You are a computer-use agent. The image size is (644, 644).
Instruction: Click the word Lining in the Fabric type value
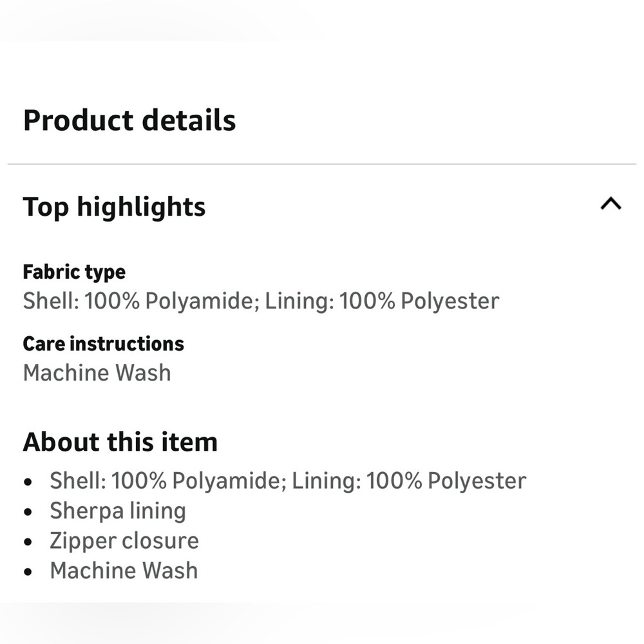(298, 301)
